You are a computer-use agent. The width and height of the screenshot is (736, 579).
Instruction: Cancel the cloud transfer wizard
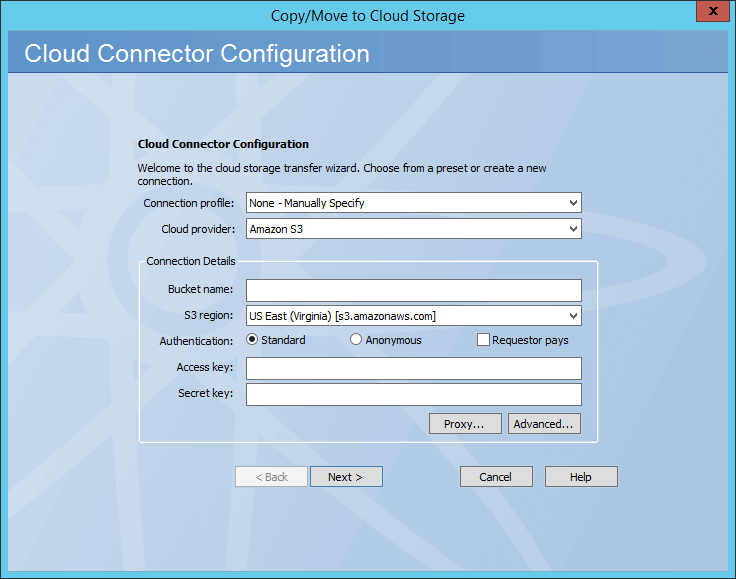495,477
